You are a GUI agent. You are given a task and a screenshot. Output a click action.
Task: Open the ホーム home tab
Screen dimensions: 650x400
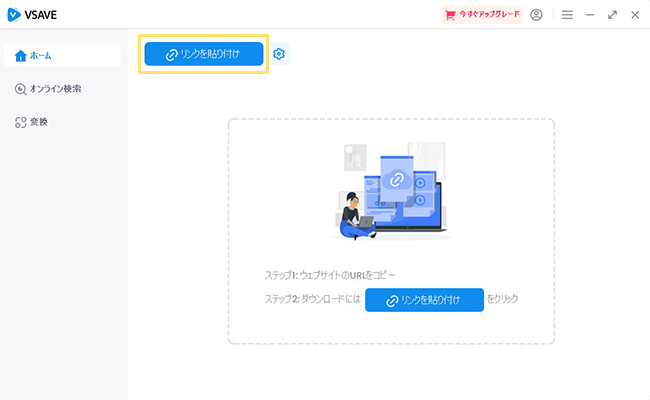click(62, 55)
